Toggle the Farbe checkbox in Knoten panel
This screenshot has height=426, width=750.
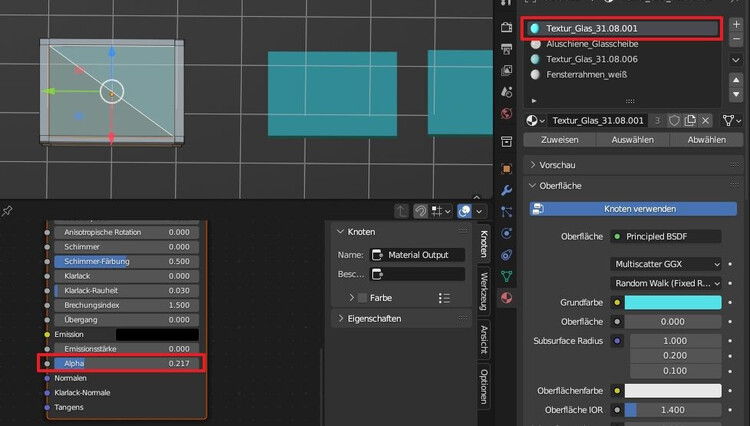[361, 298]
